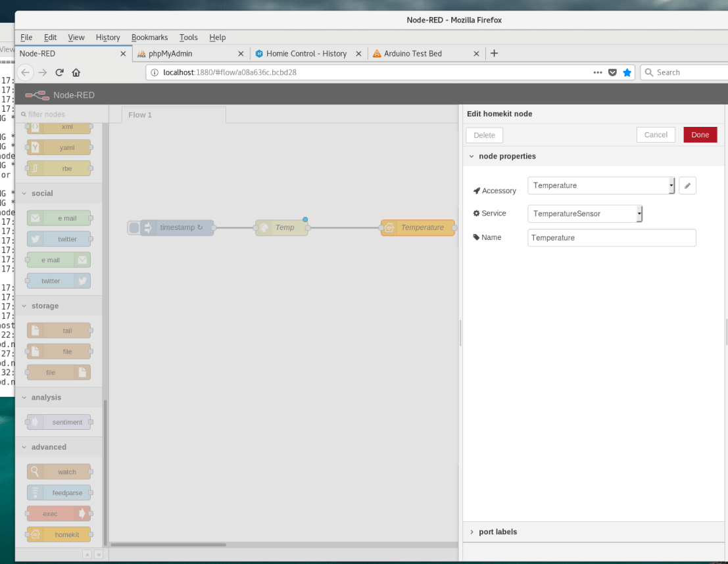This screenshot has width=728, height=564.
Task: Open the Help menu
Action: tap(217, 37)
